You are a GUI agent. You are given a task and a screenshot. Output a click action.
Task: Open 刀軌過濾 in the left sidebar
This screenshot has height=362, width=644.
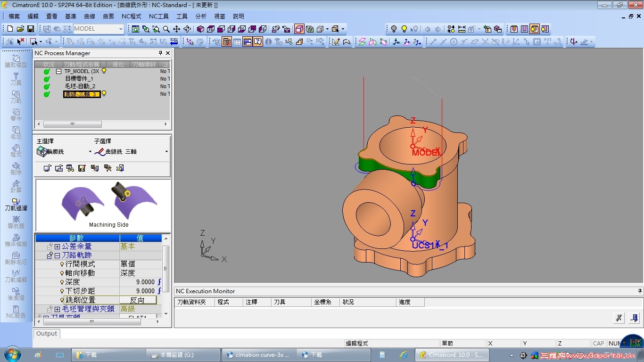click(16, 204)
